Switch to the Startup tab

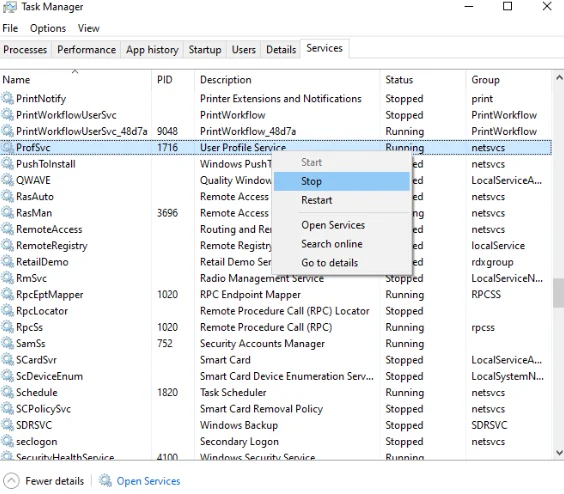(205, 50)
